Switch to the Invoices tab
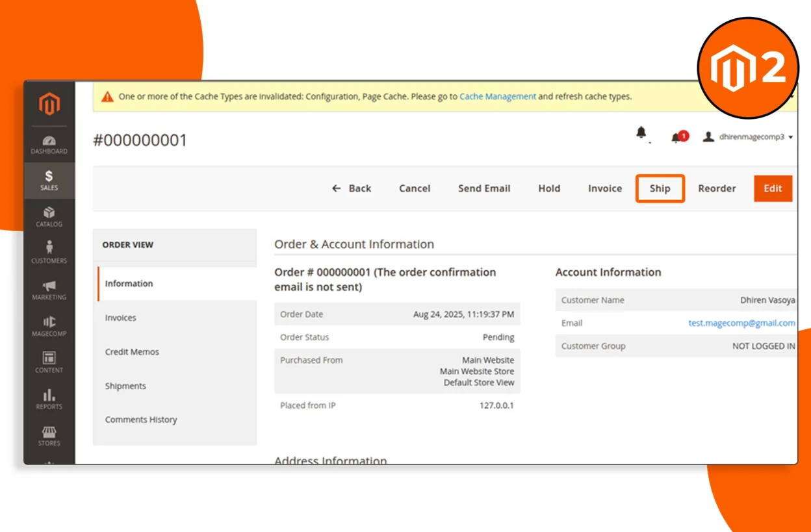 point(120,318)
